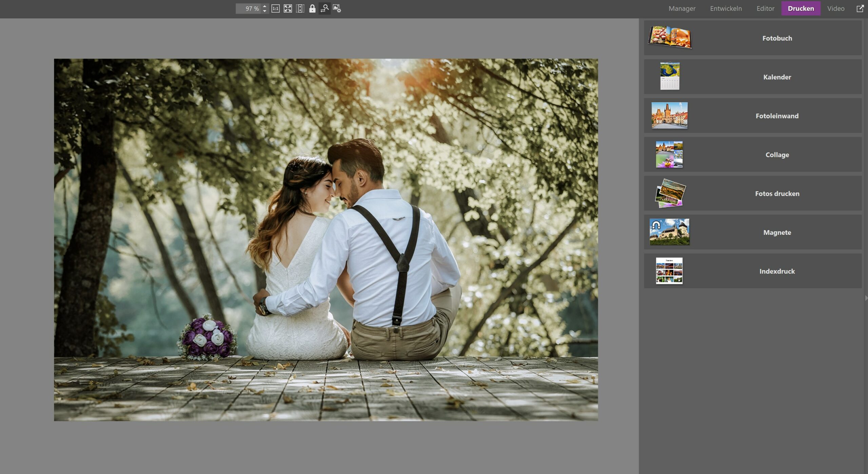Open image display settings icon
This screenshot has width=868, height=474.
click(337, 8)
